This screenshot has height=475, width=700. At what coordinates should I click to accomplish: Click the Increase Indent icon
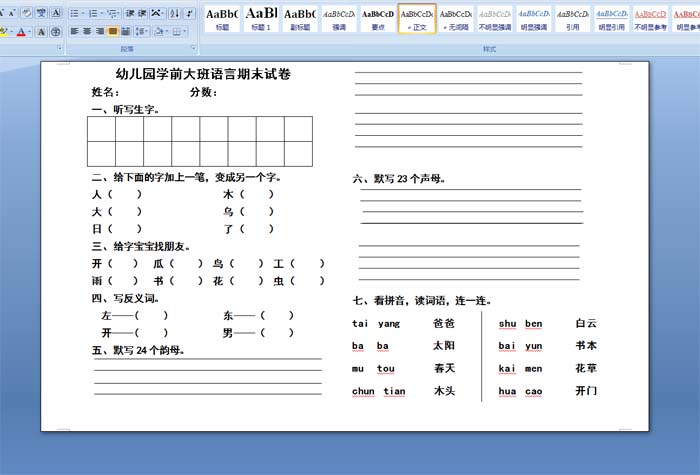click(x=142, y=13)
